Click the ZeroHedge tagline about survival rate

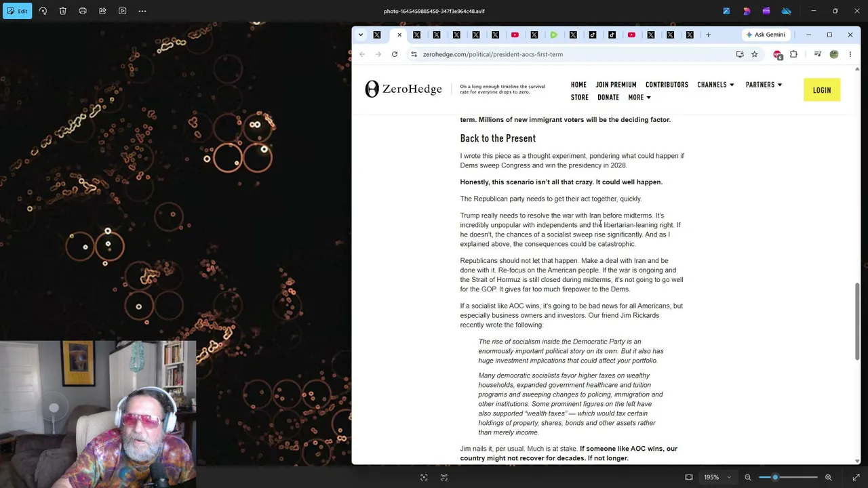coord(502,89)
